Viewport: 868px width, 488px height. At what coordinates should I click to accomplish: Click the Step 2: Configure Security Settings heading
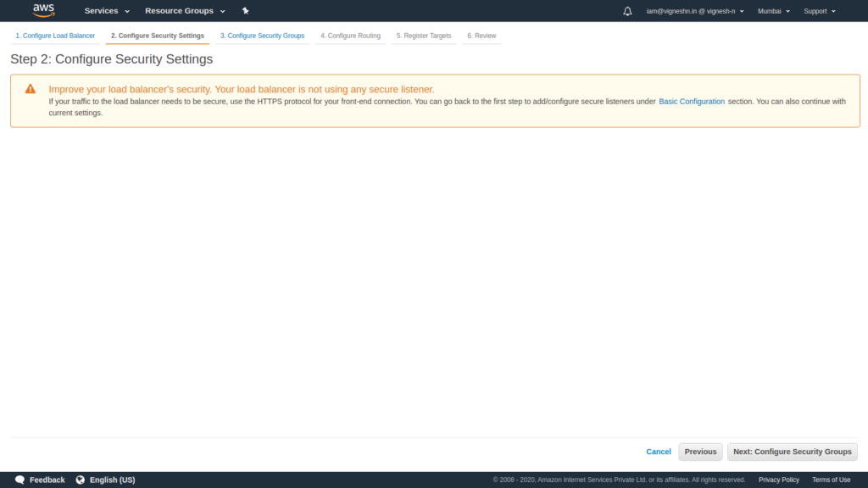(x=111, y=59)
